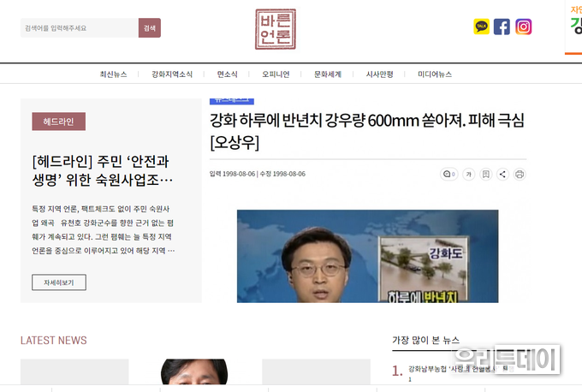Open the 면소식 menu
Image resolution: width=582 pixels, height=392 pixels.
227,74
